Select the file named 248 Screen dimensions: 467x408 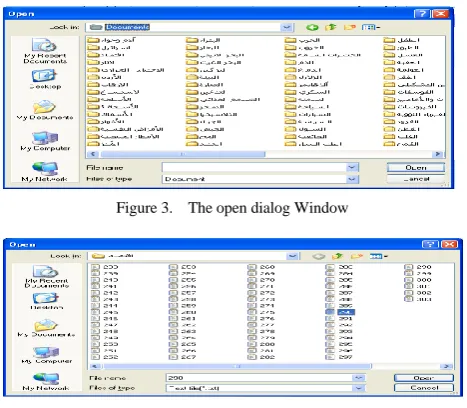point(105,331)
